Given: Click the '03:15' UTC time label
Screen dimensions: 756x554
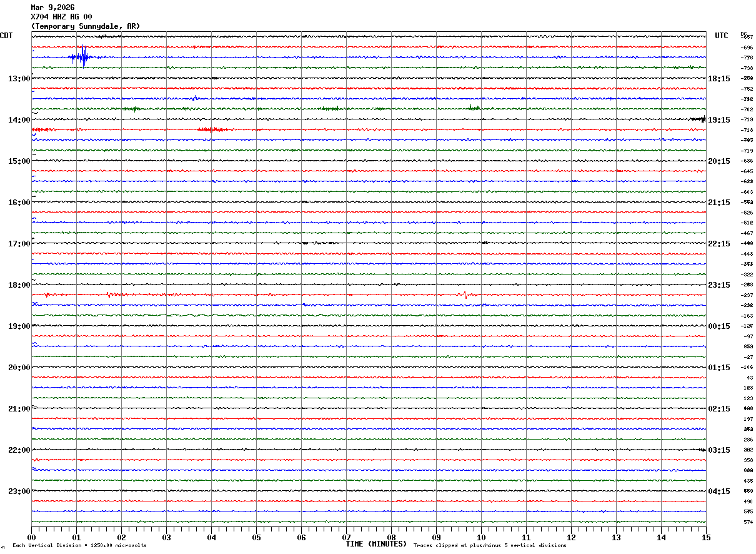Looking at the screenshot, I should pos(719,450).
